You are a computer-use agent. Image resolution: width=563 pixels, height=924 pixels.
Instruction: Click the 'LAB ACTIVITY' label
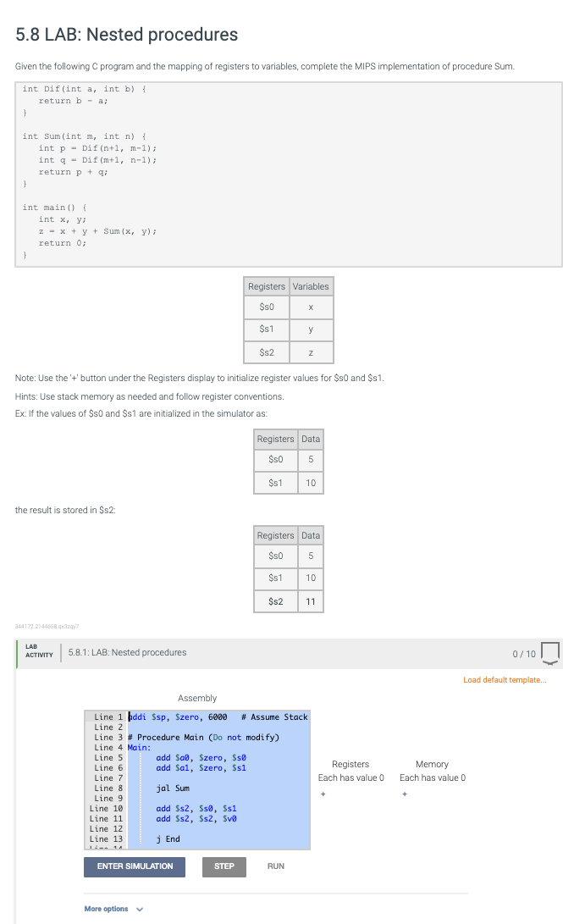coord(39,650)
